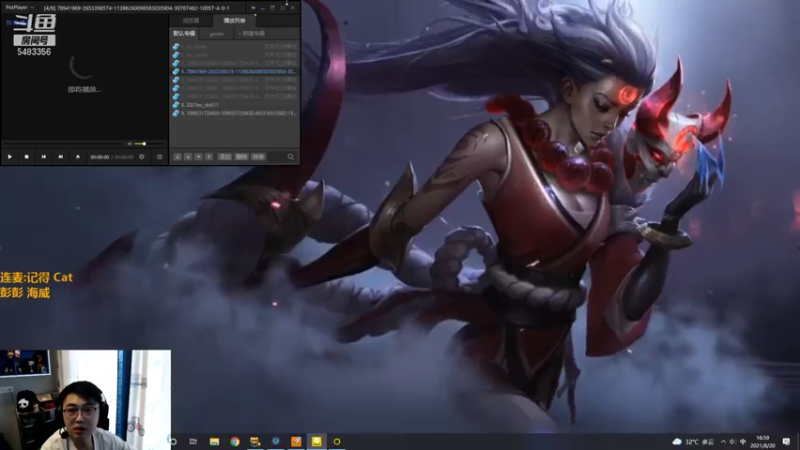This screenshot has height=450, width=800.
Task: Open the gamer album tab
Action: click(x=216, y=34)
